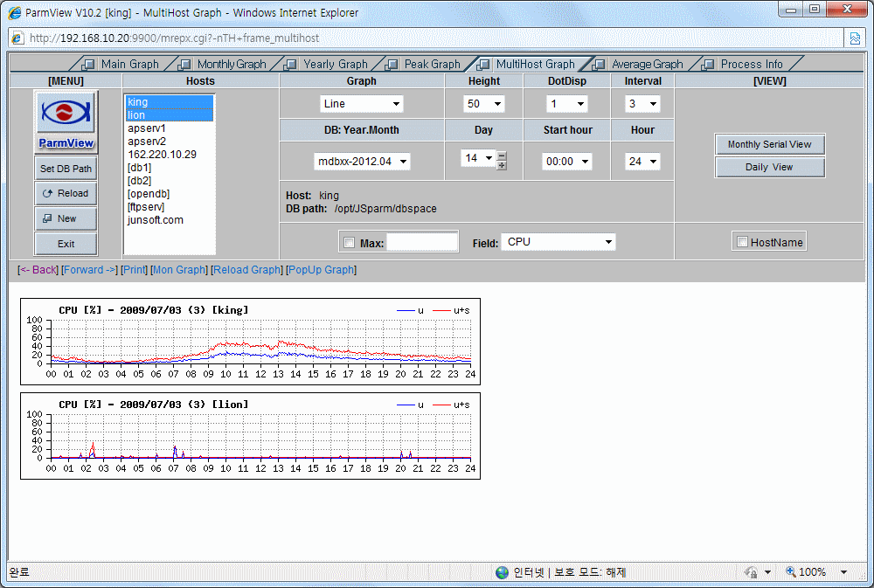Open the Field CPU dropdown
This screenshot has height=588, width=874.
coord(558,242)
